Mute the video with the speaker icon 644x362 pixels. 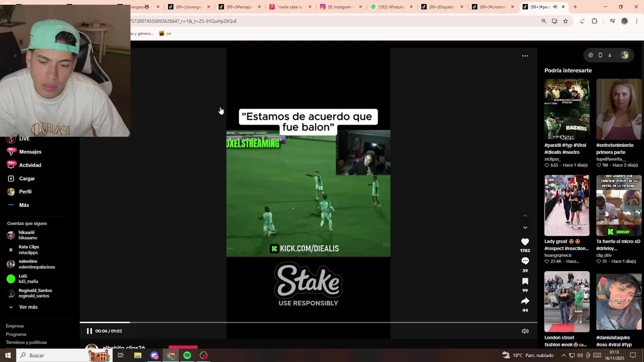click(x=525, y=331)
